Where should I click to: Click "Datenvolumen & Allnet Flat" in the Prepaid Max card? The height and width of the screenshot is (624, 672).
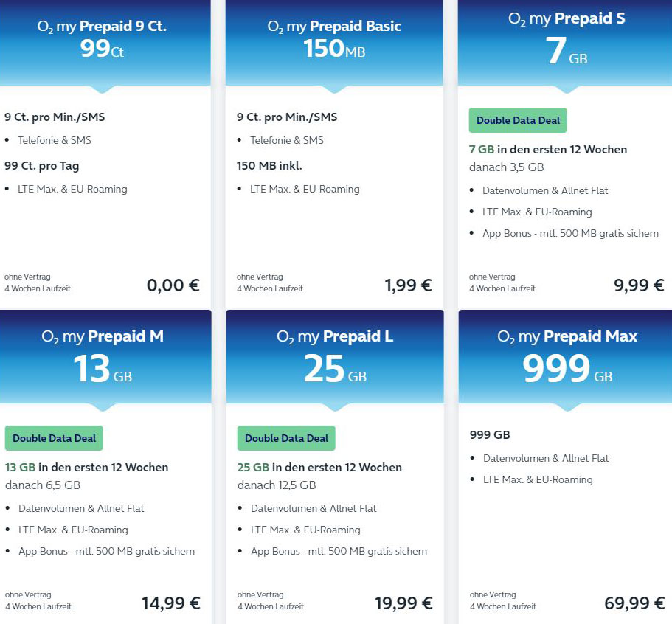(546, 458)
